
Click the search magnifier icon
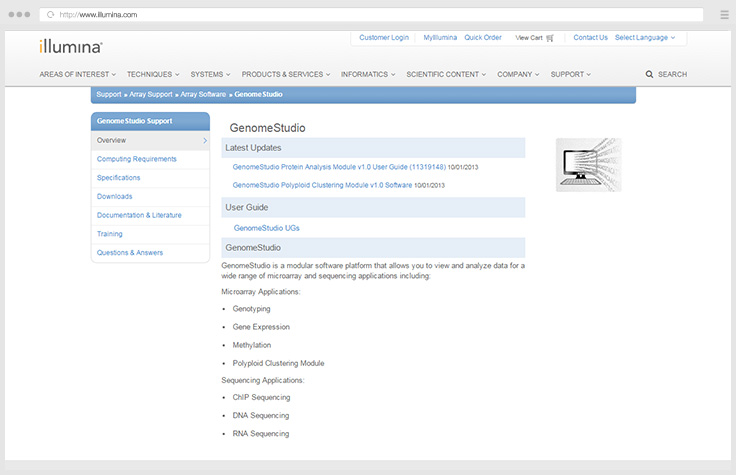650,75
